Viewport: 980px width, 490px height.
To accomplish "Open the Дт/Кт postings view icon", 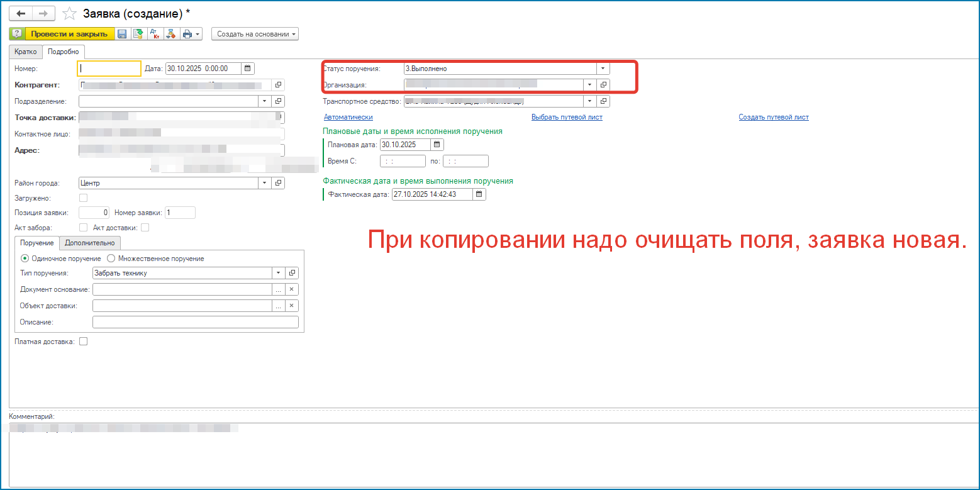I will click(x=154, y=34).
